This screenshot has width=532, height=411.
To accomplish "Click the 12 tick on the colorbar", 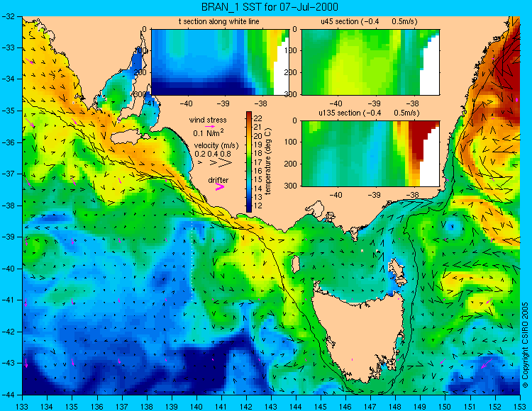I will pos(258,205).
